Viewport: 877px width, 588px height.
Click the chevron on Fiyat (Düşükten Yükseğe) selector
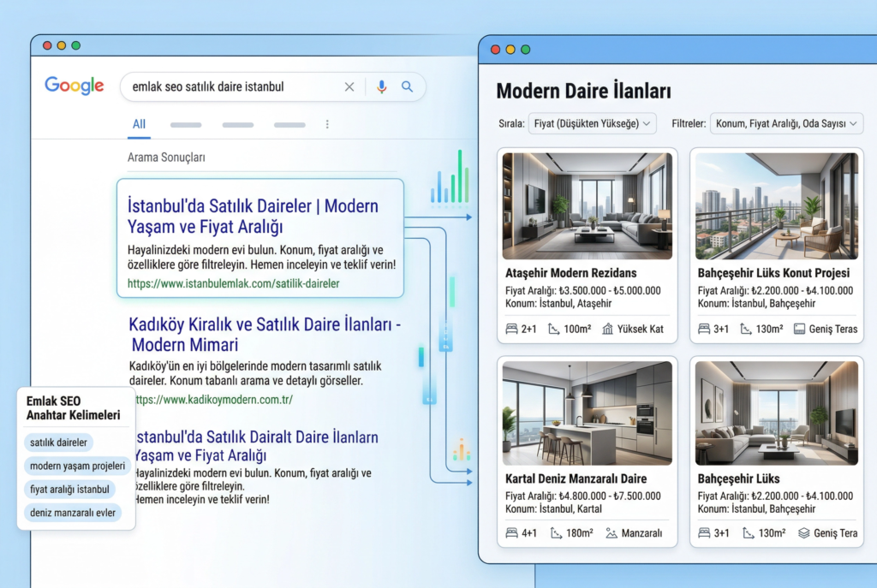point(647,123)
